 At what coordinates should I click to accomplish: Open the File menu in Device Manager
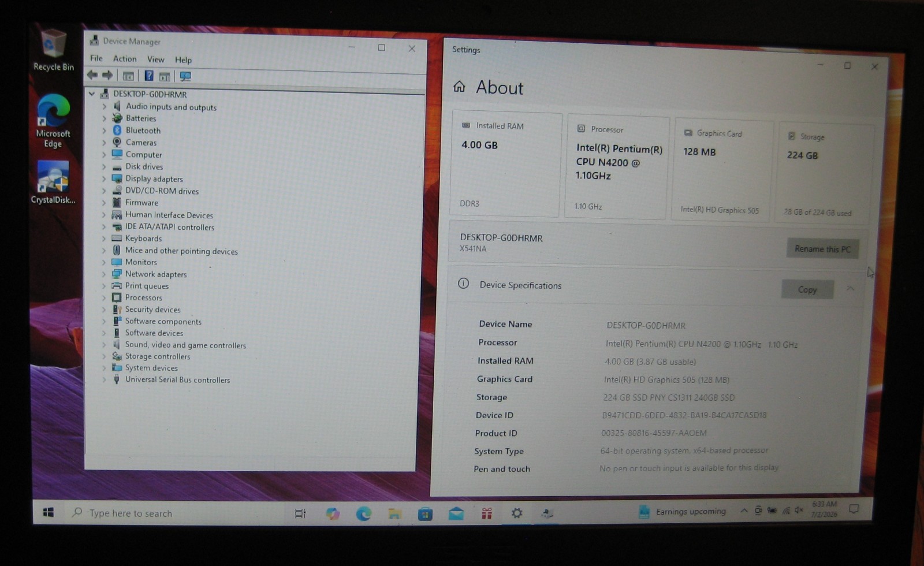pos(96,58)
